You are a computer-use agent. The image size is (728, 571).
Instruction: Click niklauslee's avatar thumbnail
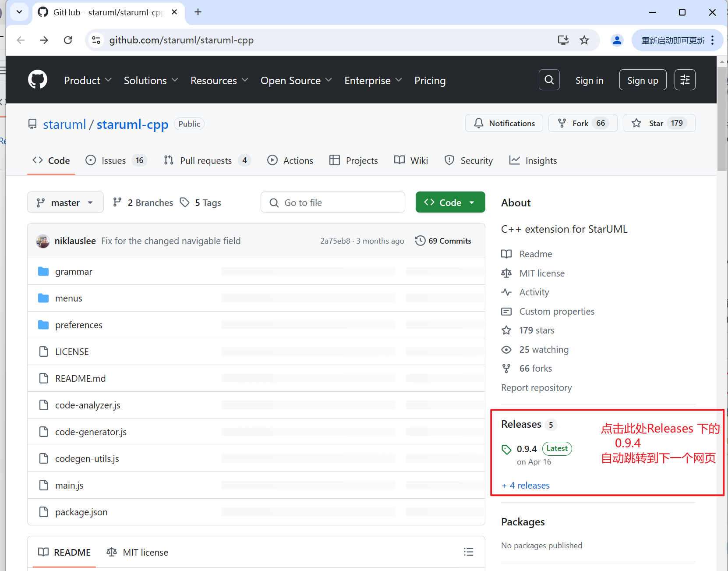click(x=43, y=241)
